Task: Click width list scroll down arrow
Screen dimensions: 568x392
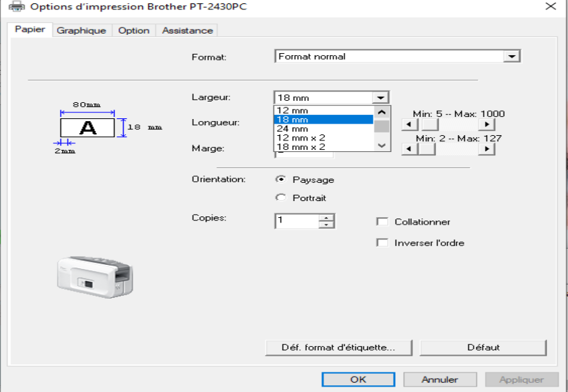Action: (382, 145)
